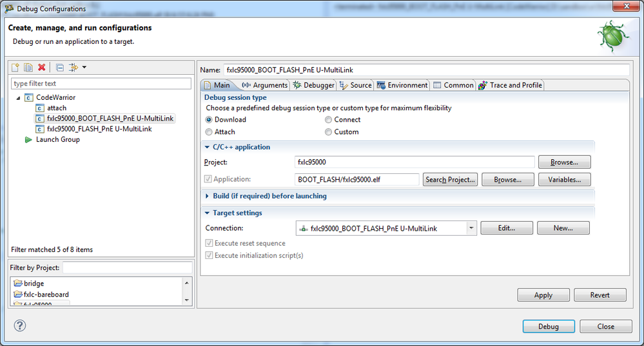
Task: Collapse the CodeWarrior tree node
Action: pyautogui.click(x=18, y=98)
